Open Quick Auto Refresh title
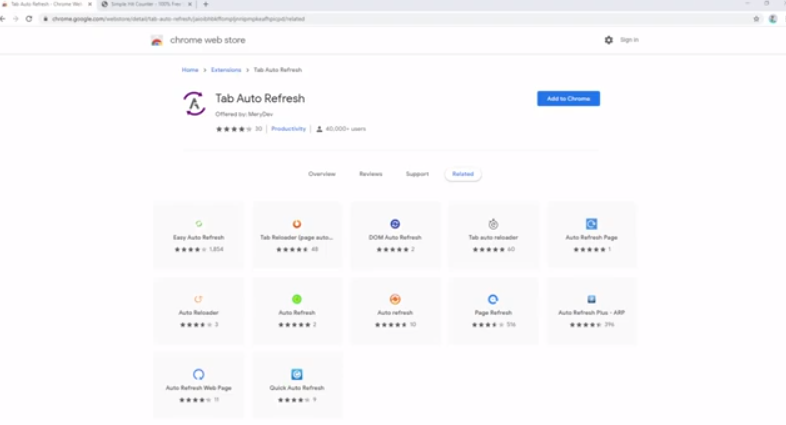This screenshot has height=425, width=786. [x=297, y=388]
